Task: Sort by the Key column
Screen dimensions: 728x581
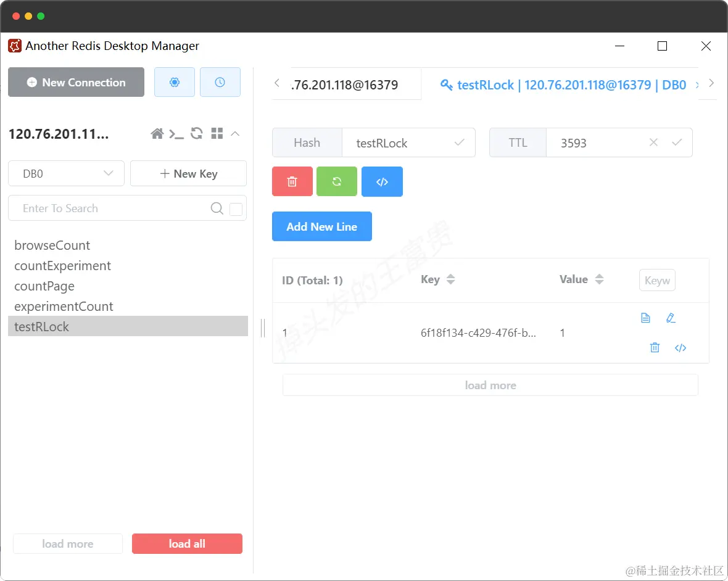Action: (x=450, y=279)
